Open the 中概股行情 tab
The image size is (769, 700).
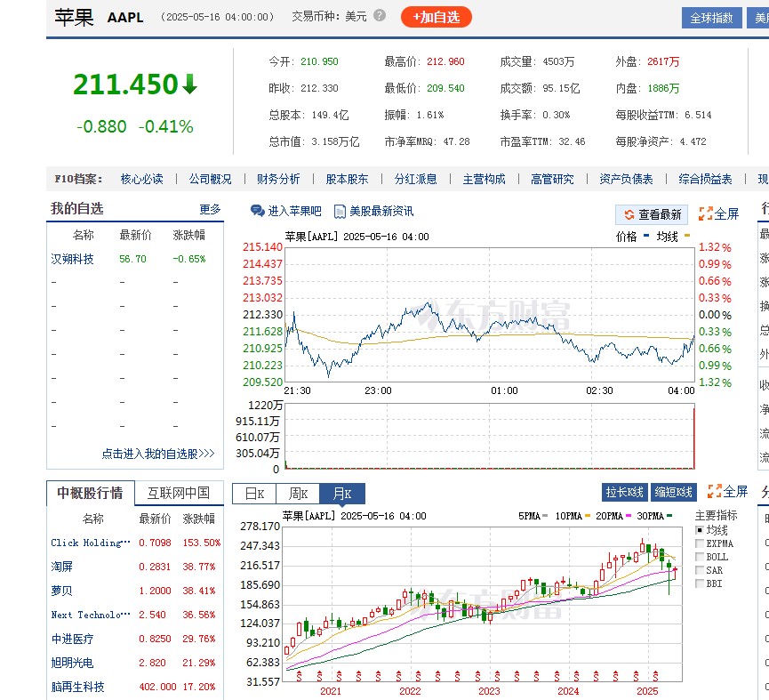point(91,493)
